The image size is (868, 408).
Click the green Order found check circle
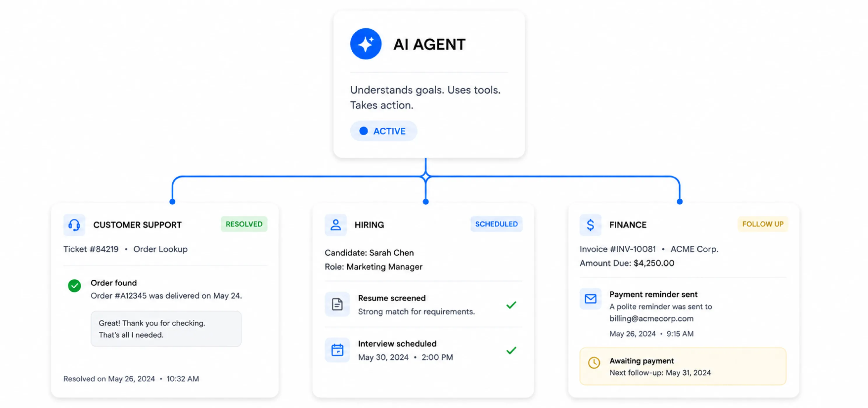pyautogui.click(x=74, y=286)
